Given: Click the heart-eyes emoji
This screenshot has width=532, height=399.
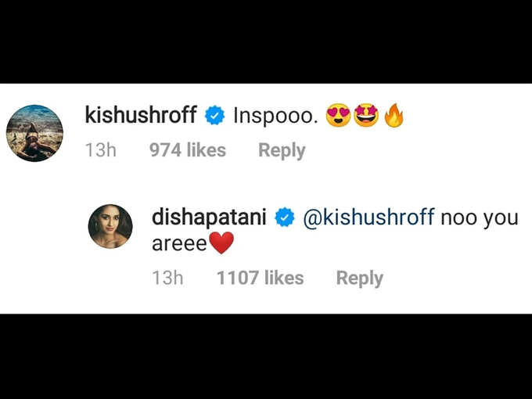Looking at the screenshot, I should (x=338, y=115).
